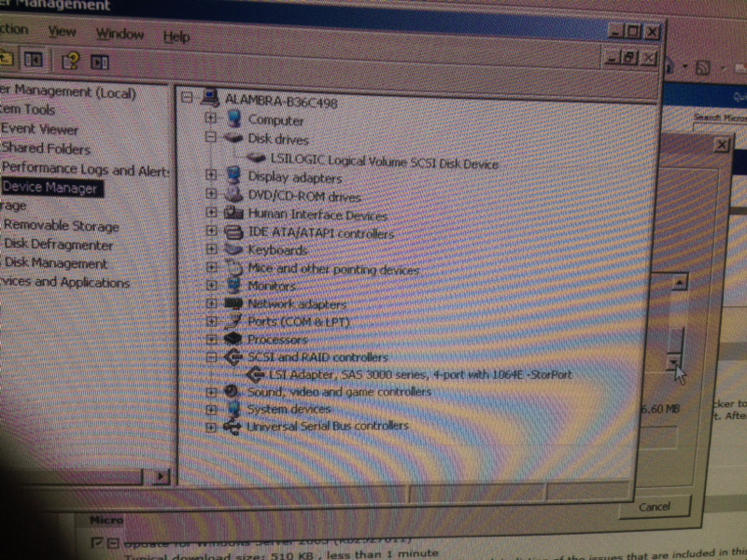This screenshot has height=560, width=747.
Task: Expand the System devices node
Action: (x=211, y=409)
